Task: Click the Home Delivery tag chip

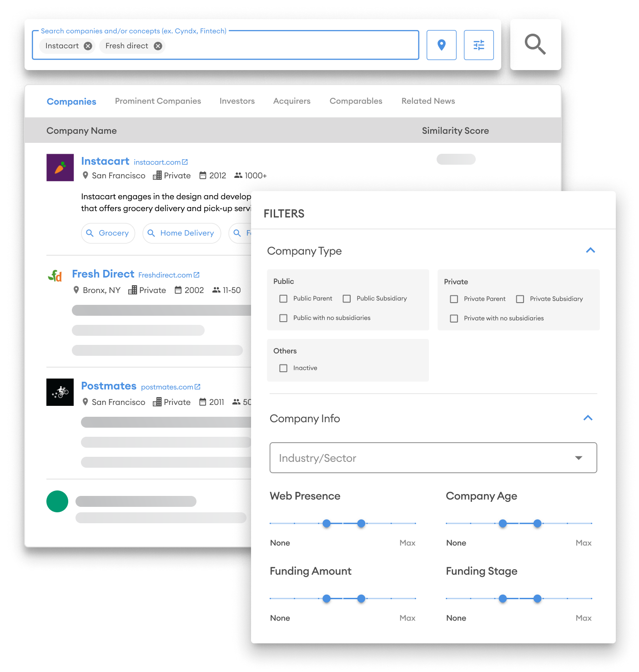Action: click(182, 233)
